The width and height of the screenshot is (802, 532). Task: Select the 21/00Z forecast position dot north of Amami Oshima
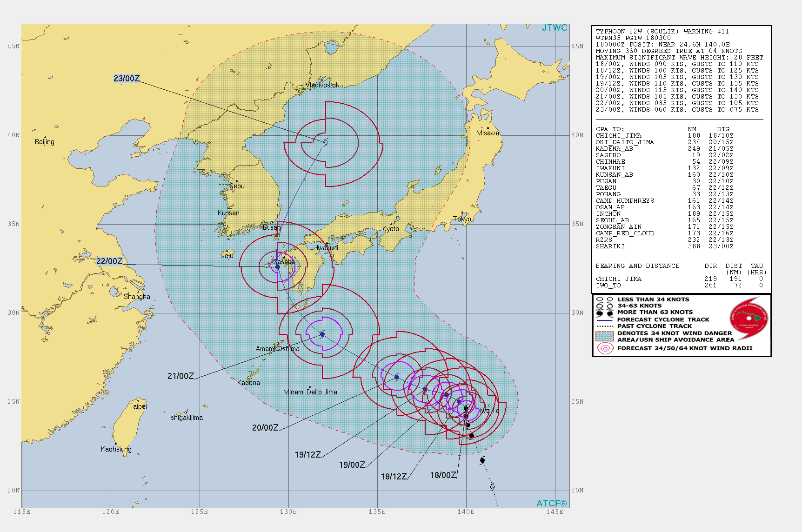click(x=322, y=334)
